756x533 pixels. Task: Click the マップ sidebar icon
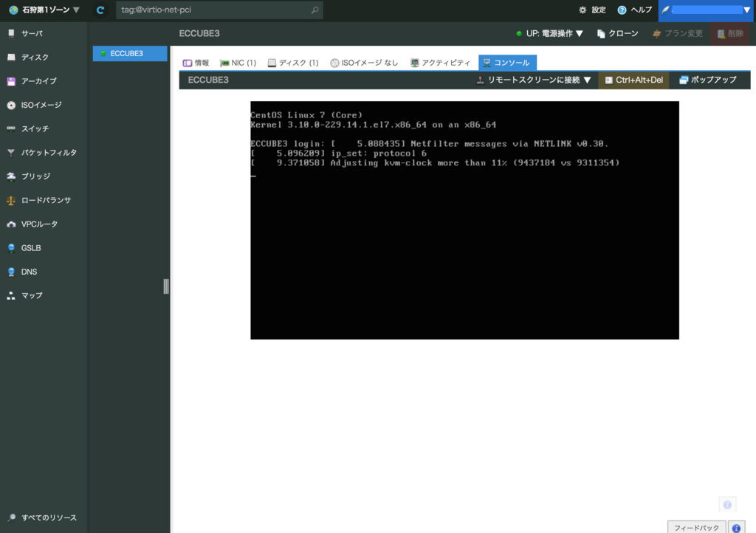point(11,295)
